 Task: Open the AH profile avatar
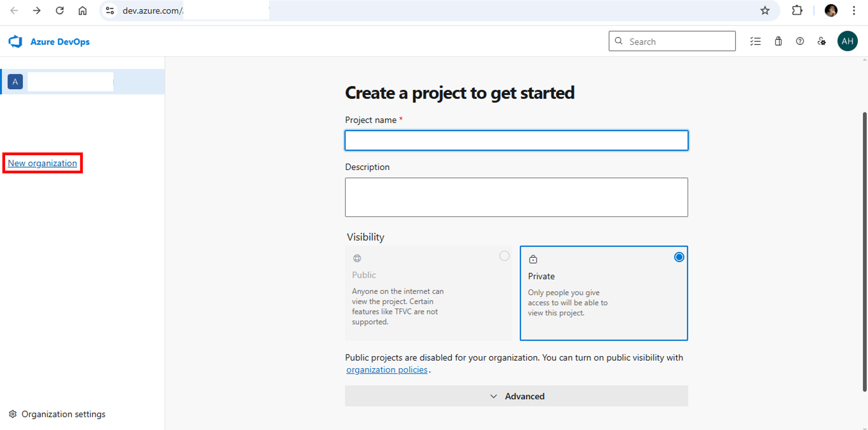pos(848,41)
